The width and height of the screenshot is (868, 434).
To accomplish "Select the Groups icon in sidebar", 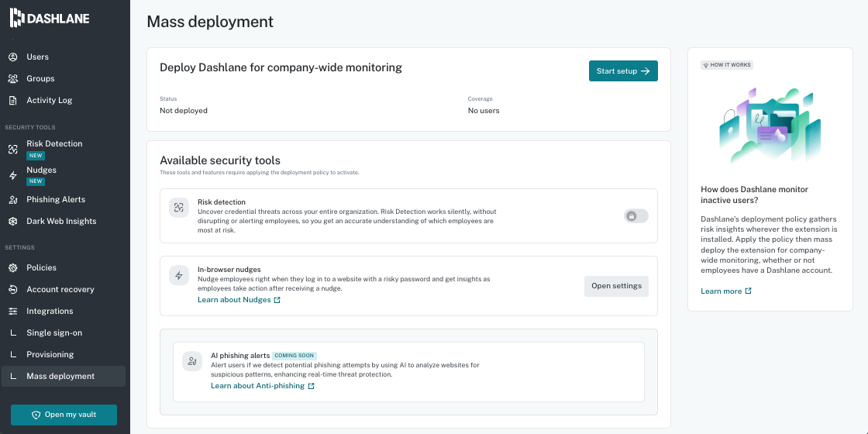I will (13, 78).
